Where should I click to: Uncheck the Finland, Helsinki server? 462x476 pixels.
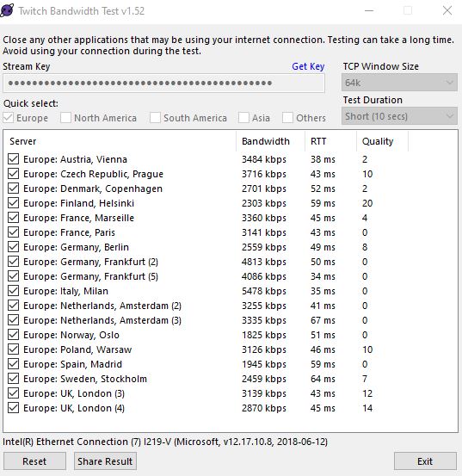(14, 203)
